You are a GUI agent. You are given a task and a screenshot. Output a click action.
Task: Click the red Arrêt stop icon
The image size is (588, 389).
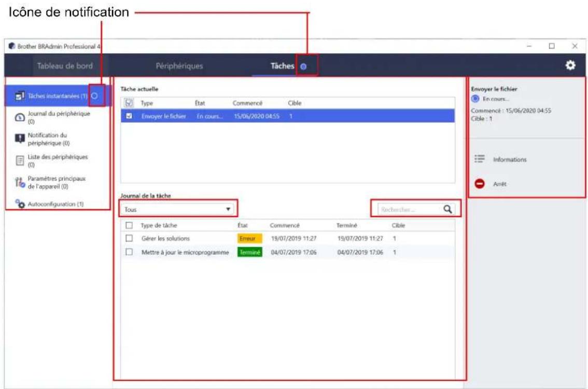pyautogui.click(x=480, y=184)
